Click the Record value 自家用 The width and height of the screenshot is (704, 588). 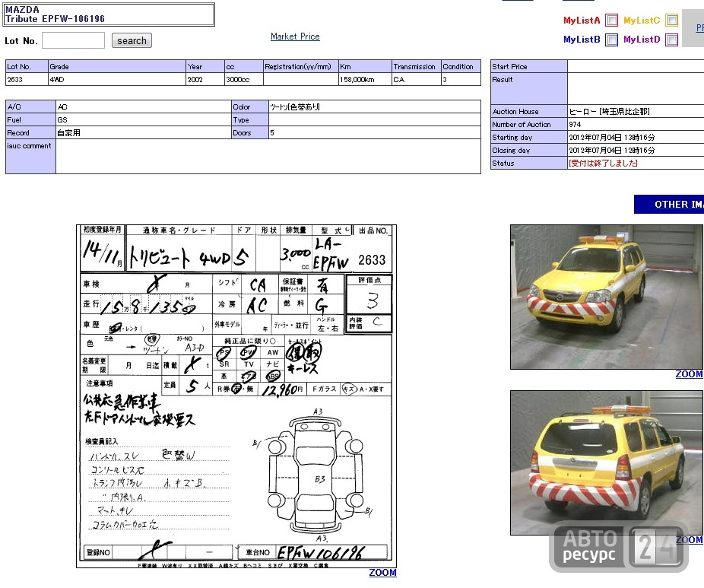pyautogui.click(x=68, y=133)
